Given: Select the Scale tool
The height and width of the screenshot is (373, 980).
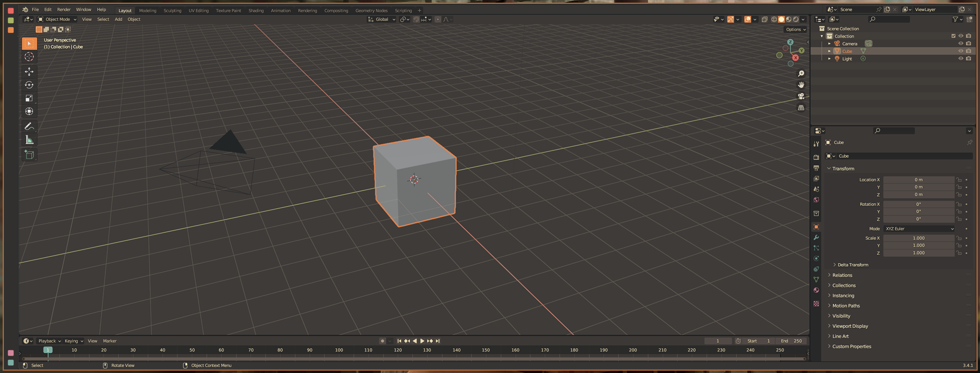Looking at the screenshot, I should point(29,98).
